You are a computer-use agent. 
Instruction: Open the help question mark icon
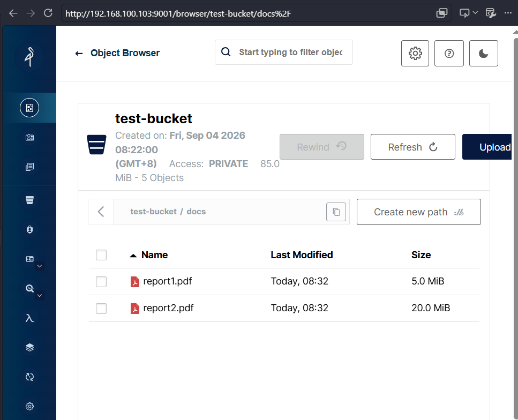tap(449, 53)
